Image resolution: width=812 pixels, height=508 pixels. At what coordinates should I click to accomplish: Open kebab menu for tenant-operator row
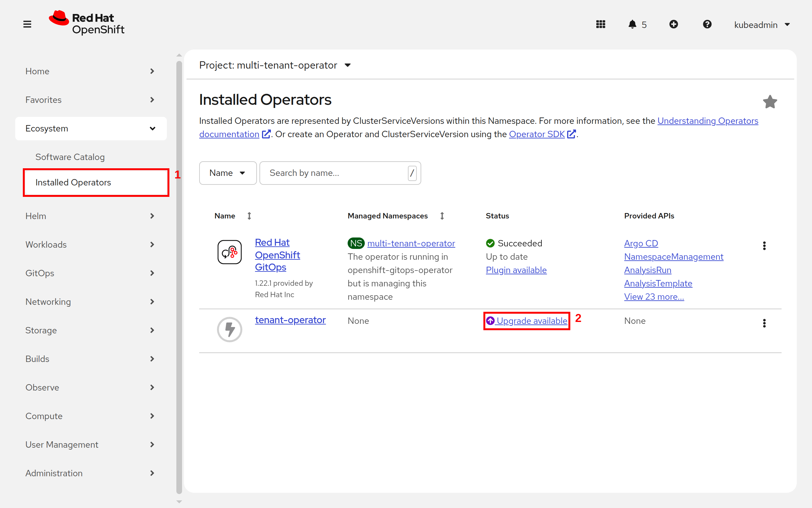coord(764,323)
